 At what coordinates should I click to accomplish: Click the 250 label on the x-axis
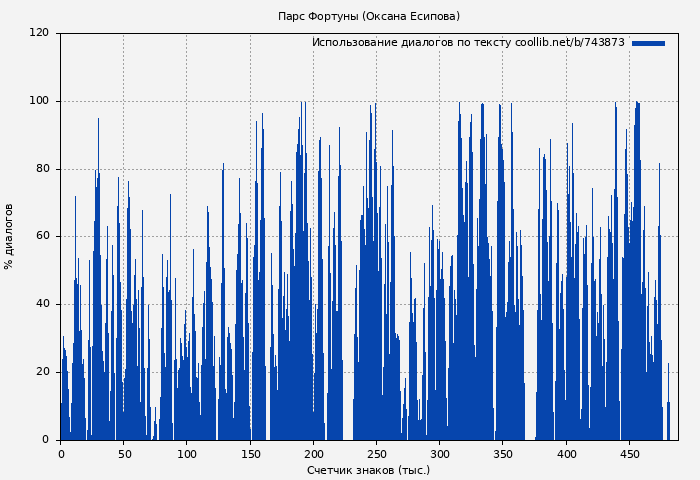click(377, 454)
